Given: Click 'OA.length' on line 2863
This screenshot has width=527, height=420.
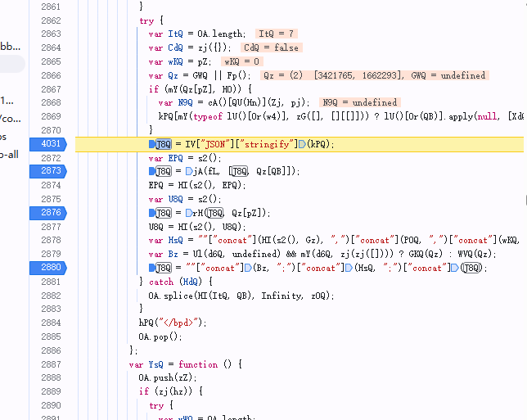Looking at the screenshot, I should pos(220,34).
